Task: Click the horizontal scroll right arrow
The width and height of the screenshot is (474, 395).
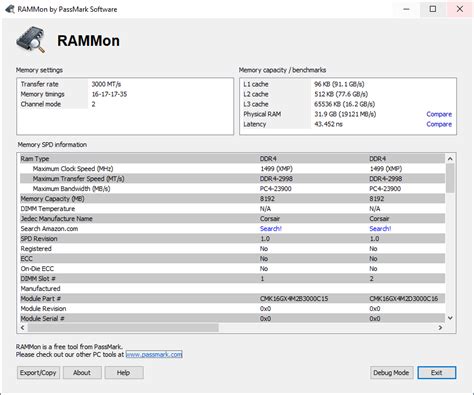Action: point(440,328)
